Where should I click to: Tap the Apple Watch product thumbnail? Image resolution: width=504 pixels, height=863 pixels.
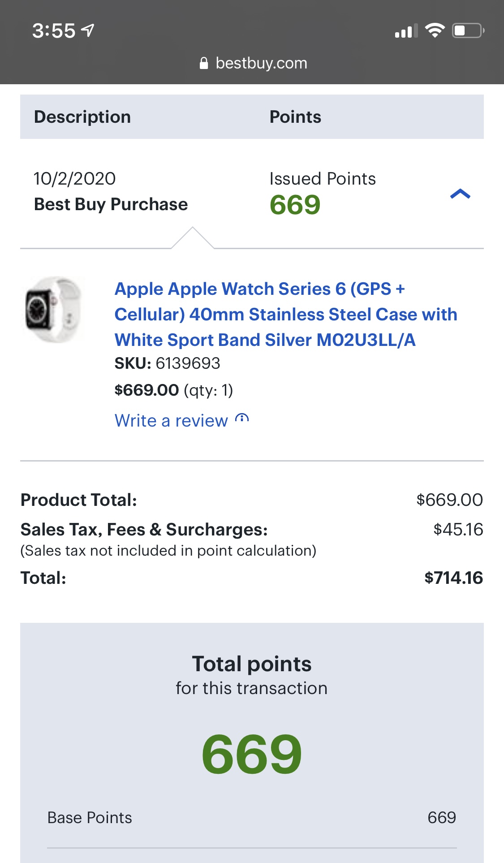[54, 310]
